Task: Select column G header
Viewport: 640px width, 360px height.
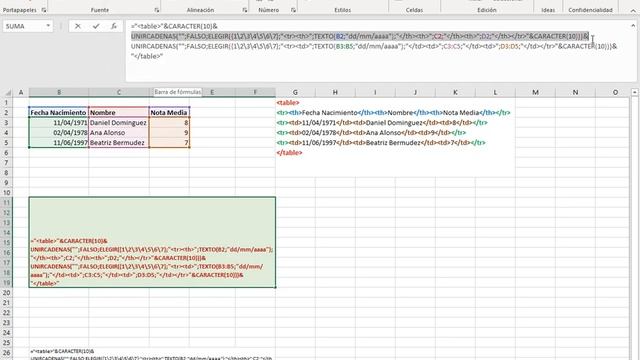Action: coord(295,93)
